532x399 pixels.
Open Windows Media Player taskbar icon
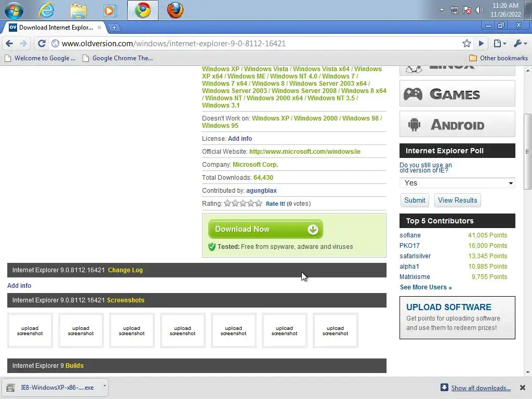point(110,10)
